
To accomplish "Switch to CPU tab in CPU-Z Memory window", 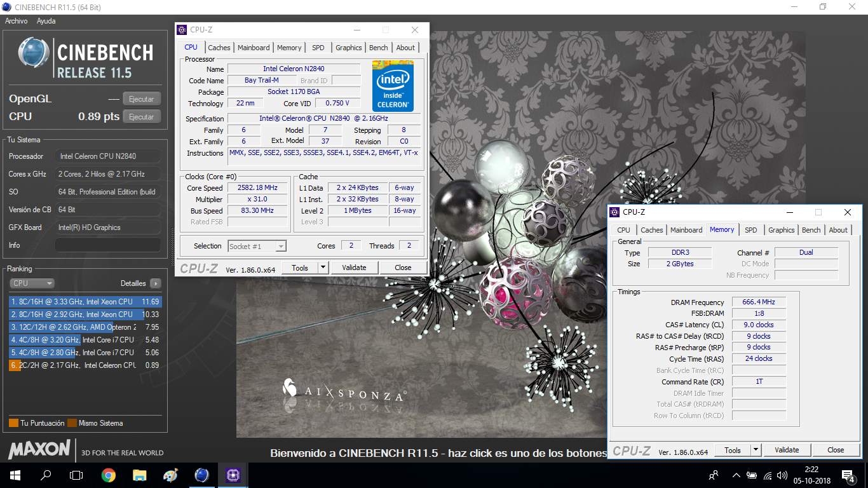I will pyautogui.click(x=624, y=230).
